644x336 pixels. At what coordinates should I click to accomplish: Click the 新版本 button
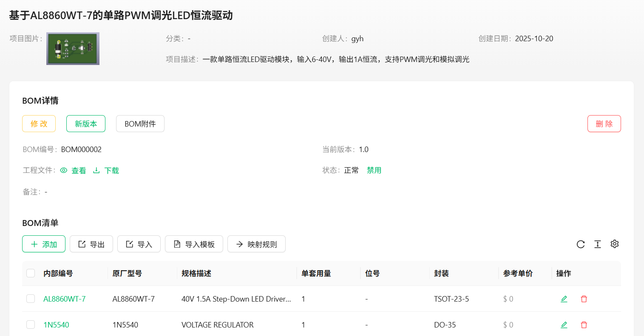pos(86,124)
